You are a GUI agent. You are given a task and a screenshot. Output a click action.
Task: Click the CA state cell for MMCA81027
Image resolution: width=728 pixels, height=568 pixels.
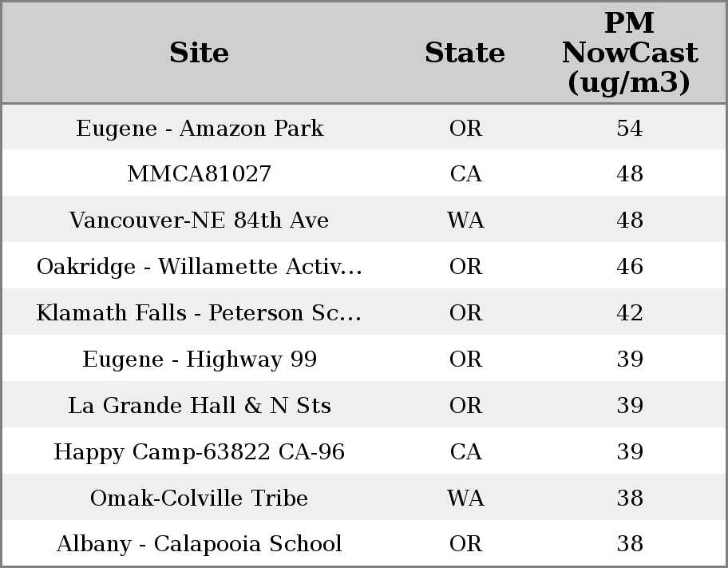[465, 174]
